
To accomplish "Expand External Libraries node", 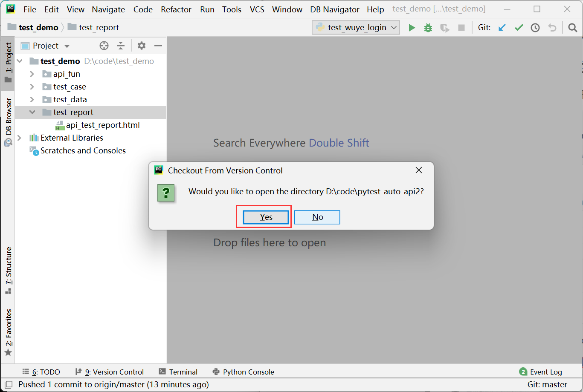I will pyautogui.click(x=19, y=138).
